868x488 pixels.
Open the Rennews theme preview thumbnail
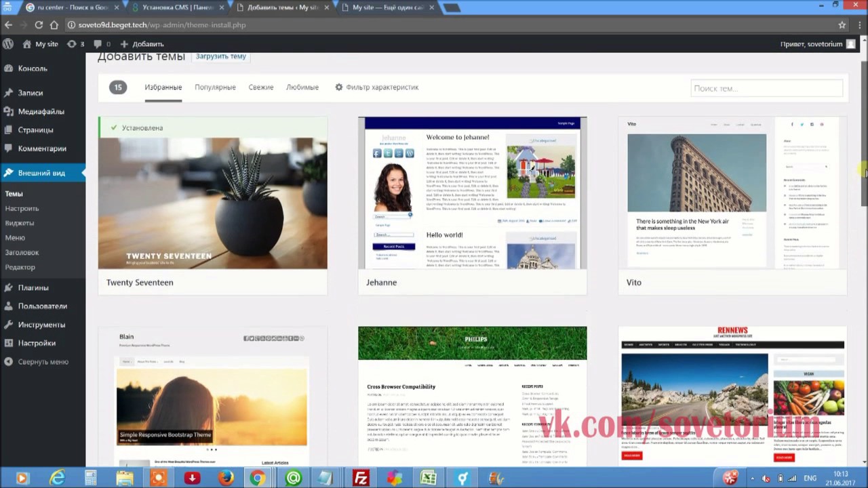(x=732, y=396)
